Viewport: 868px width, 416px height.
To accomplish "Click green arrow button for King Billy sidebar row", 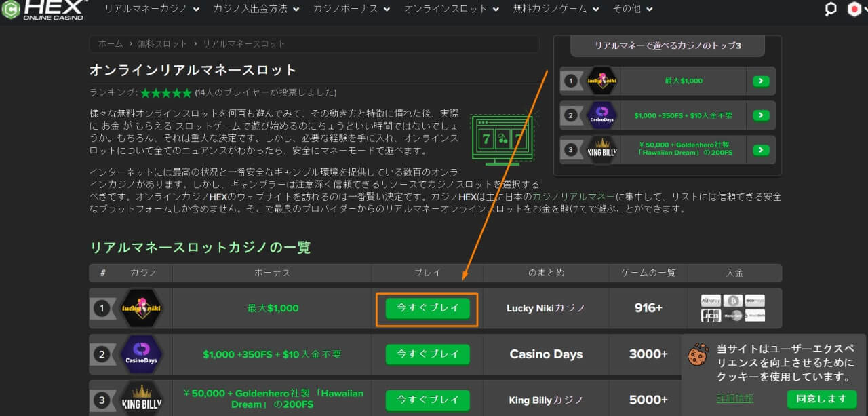I will (761, 150).
